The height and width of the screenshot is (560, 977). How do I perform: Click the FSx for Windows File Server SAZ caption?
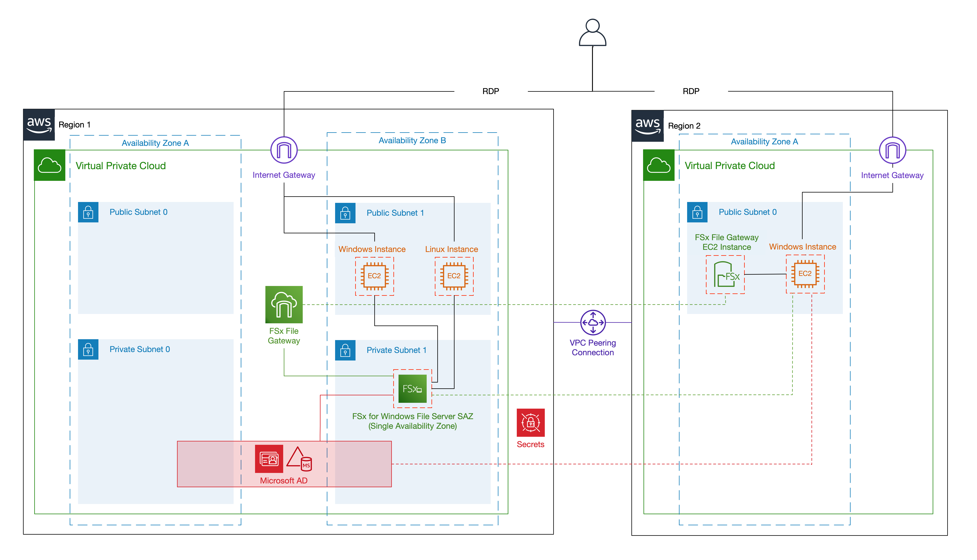(x=413, y=421)
